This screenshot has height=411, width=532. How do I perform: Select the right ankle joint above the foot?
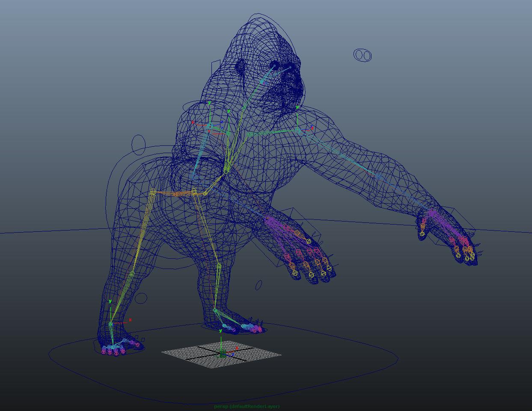[x=215, y=310]
